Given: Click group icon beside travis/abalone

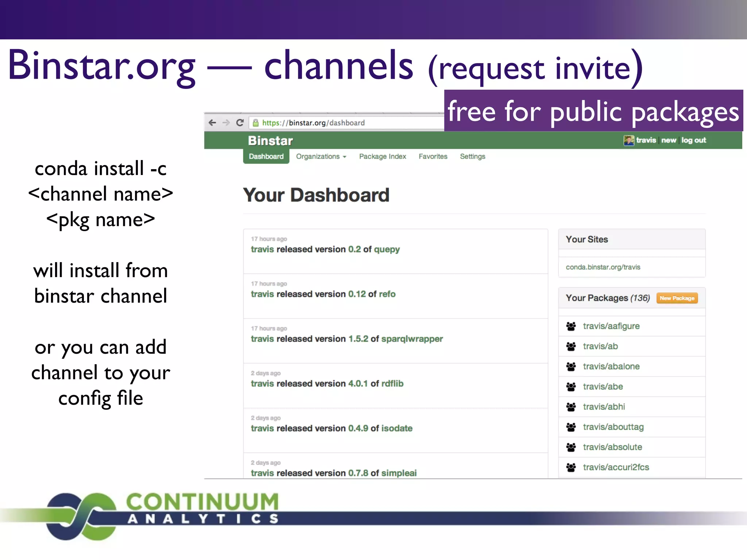Looking at the screenshot, I should pyautogui.click(x=571, y=366).
